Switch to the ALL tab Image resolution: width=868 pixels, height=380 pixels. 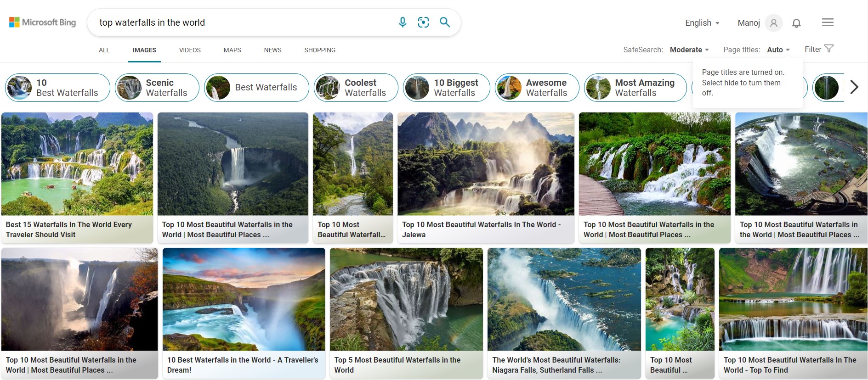pos(104,50)
